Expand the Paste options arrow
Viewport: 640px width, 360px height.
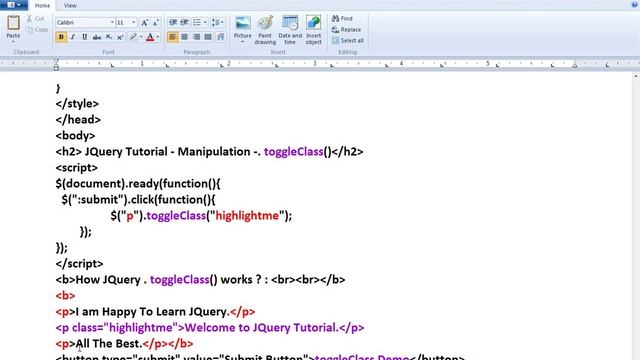coord(13,41)
